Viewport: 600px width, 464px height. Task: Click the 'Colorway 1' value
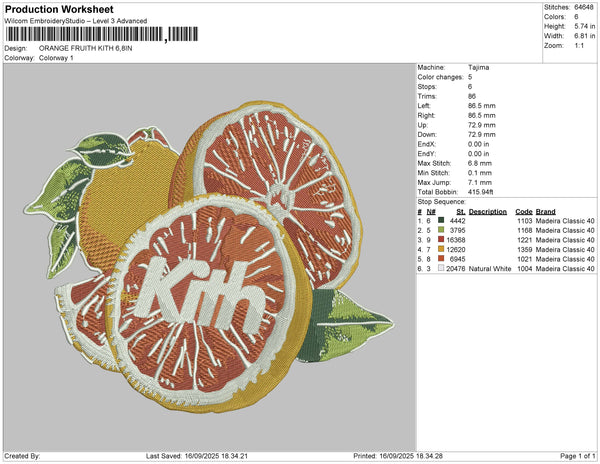click(x=56, y=58)
